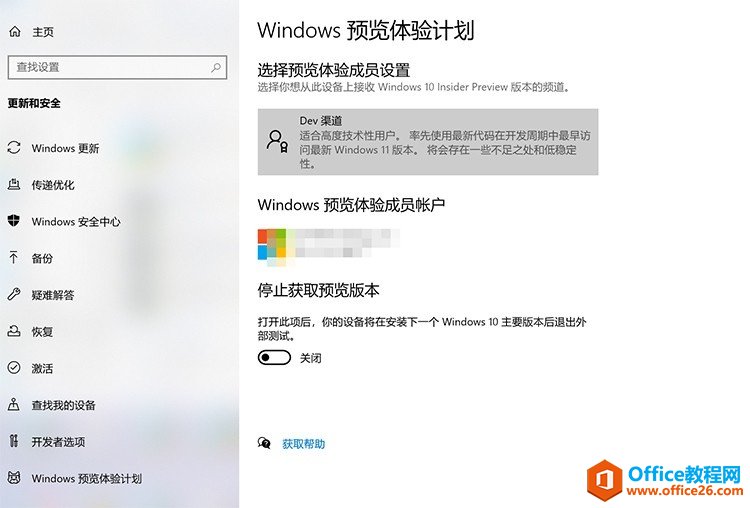Toggle the 停止获取预览版本 switch

(274, 358)
